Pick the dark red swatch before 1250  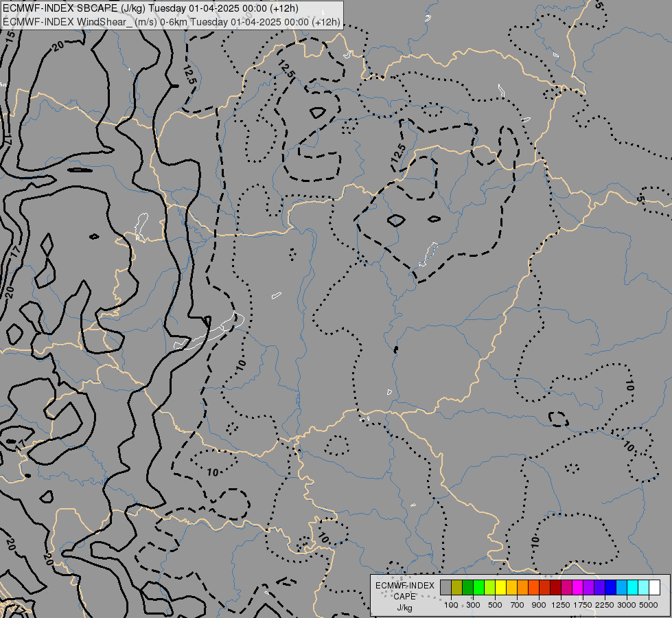point(555,587)
